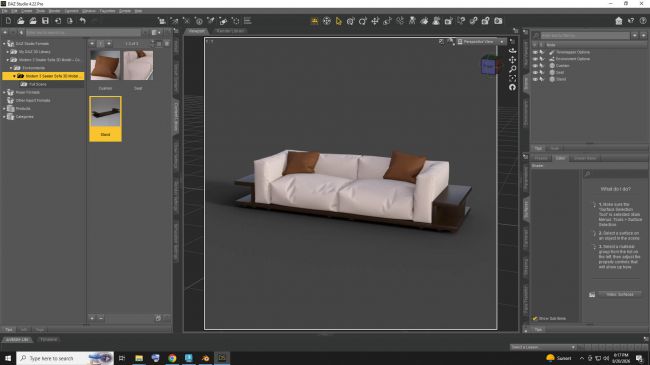Select the Node Selection arrow tool

pos(339,21)
